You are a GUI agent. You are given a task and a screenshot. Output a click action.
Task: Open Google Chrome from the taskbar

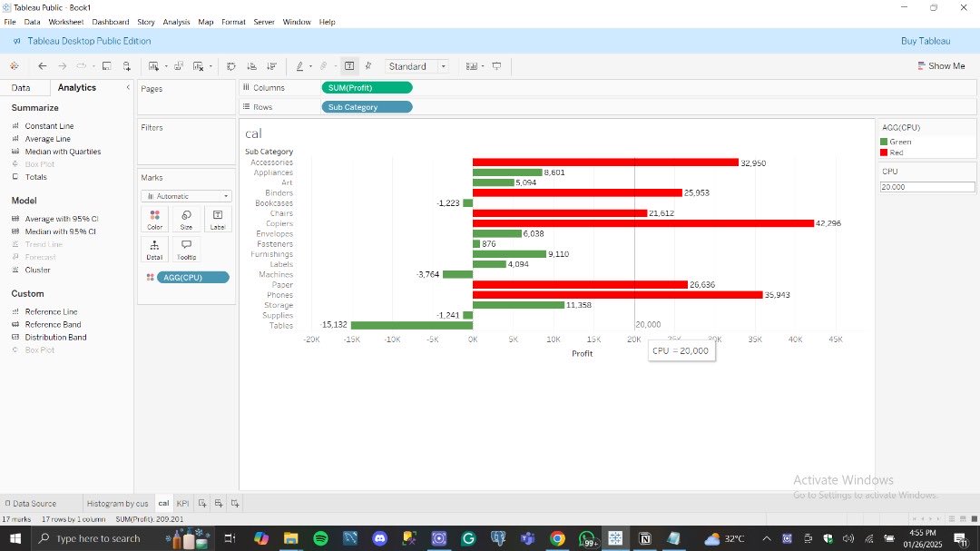click(x=557, y=538)
